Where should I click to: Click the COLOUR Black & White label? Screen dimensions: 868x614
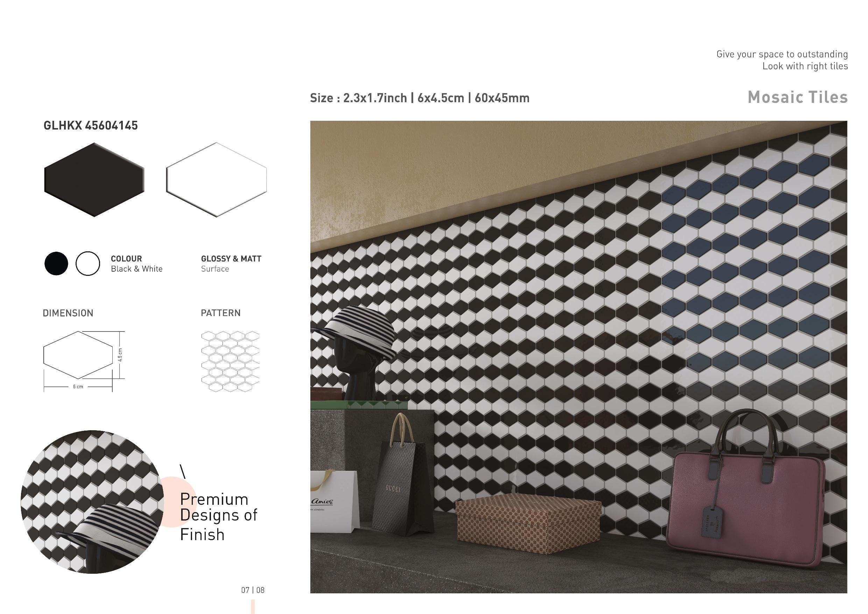click(x=136, y=264)
